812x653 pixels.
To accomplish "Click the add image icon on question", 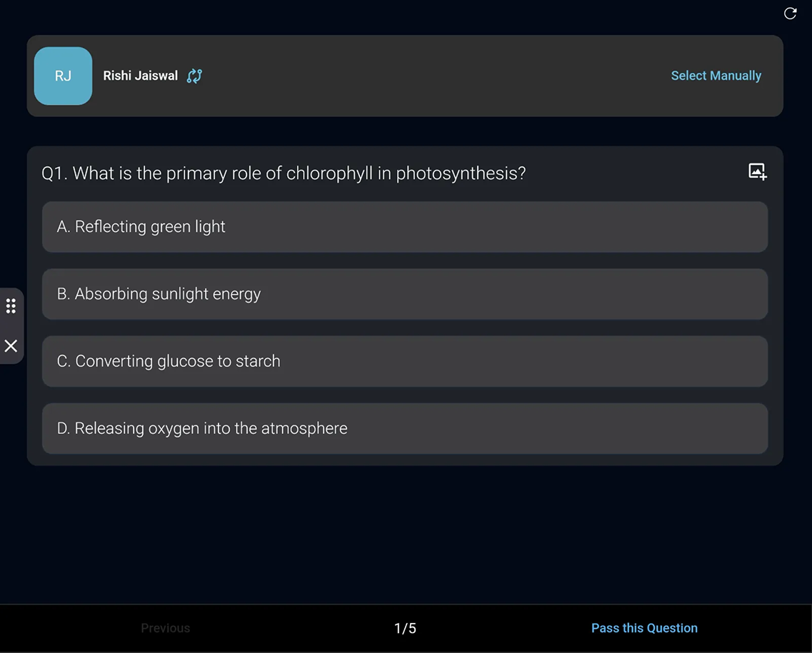I will pos(757,172).
